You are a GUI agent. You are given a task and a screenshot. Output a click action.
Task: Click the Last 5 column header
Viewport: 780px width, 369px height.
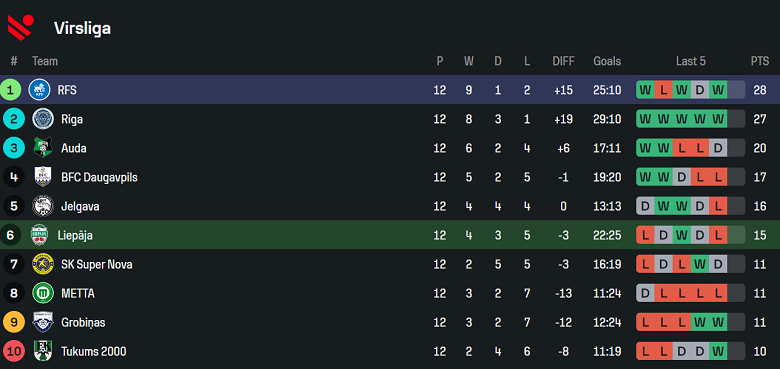[690, 61]
